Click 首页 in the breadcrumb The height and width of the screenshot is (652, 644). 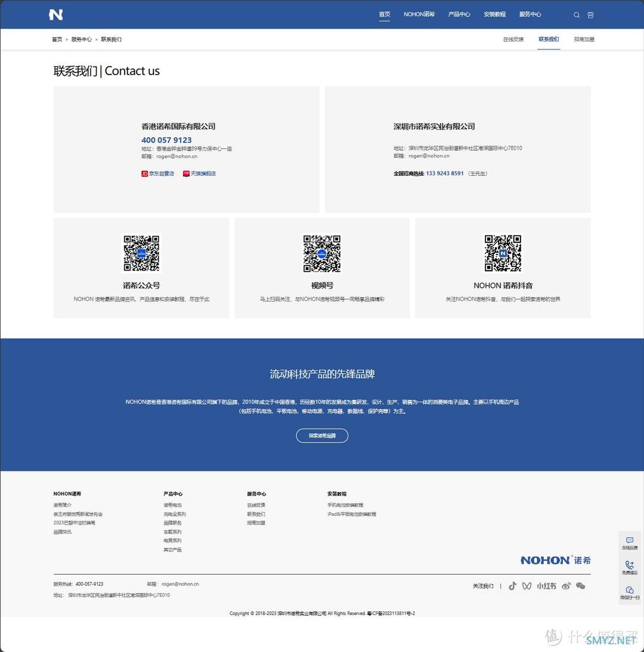pyautogui.click(x=57, y=39)
